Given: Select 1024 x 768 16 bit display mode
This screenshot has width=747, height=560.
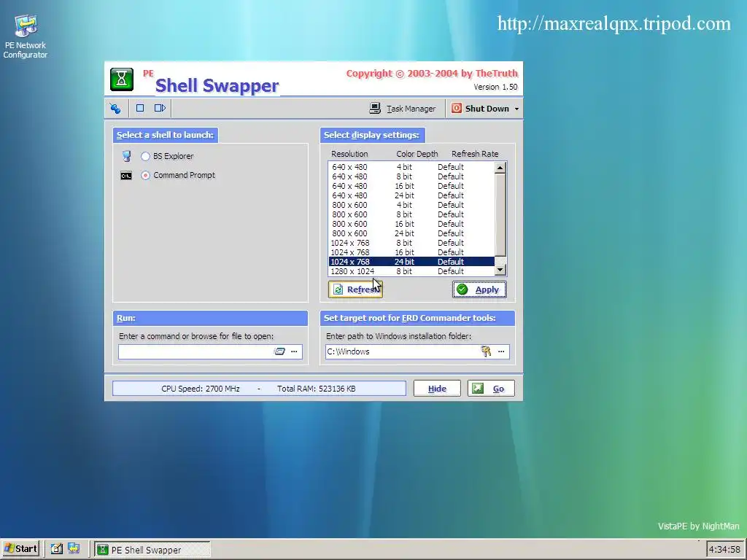Looking at the screenshot, I should (x=411, y=252).
